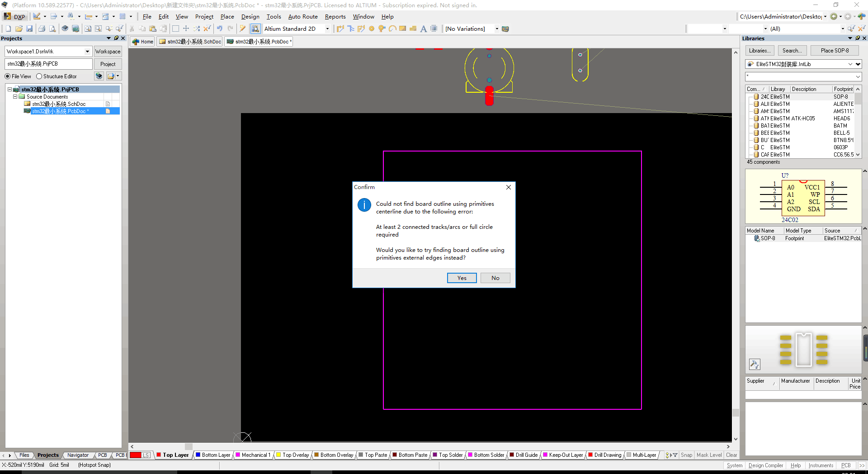Click the Browse Component Libraries icon
Viewport: 868px width, 474px height.
pyautogui.click(x=255, y=28)
